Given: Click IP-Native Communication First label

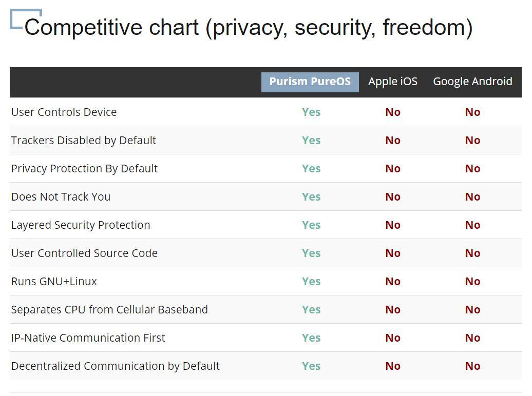Looking at the screenshot, I should (88, 338).
